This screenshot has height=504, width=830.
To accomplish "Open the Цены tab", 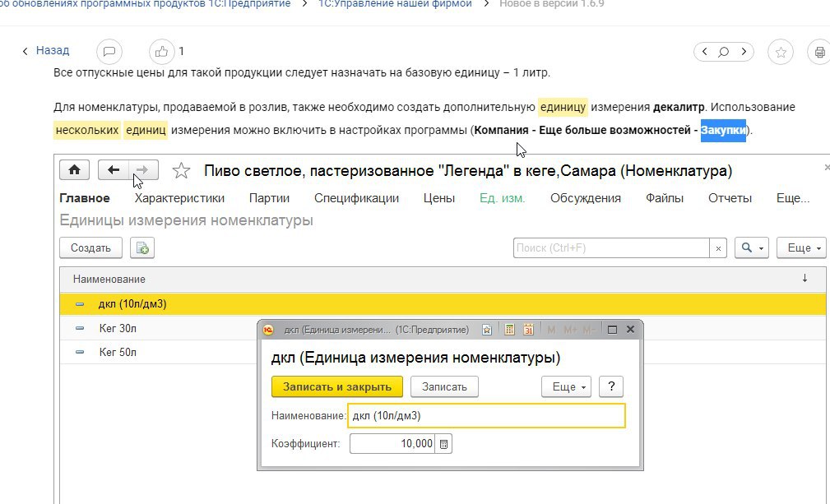I will pos(438,198).
